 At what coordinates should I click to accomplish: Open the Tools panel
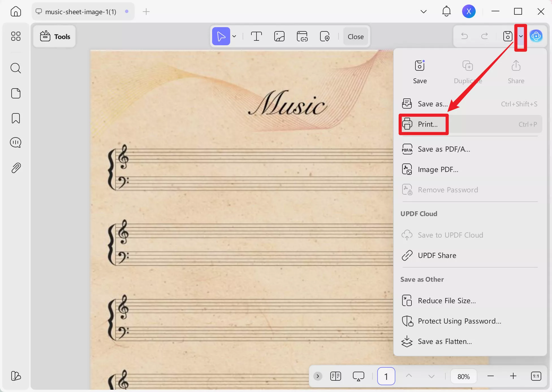tap(54, 36)
